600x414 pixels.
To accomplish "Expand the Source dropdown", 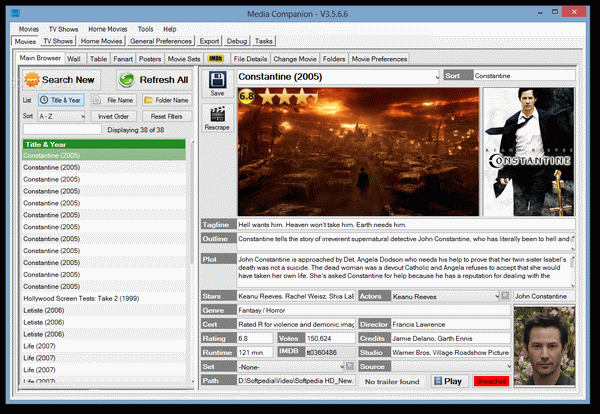I will tap(451, 366).
